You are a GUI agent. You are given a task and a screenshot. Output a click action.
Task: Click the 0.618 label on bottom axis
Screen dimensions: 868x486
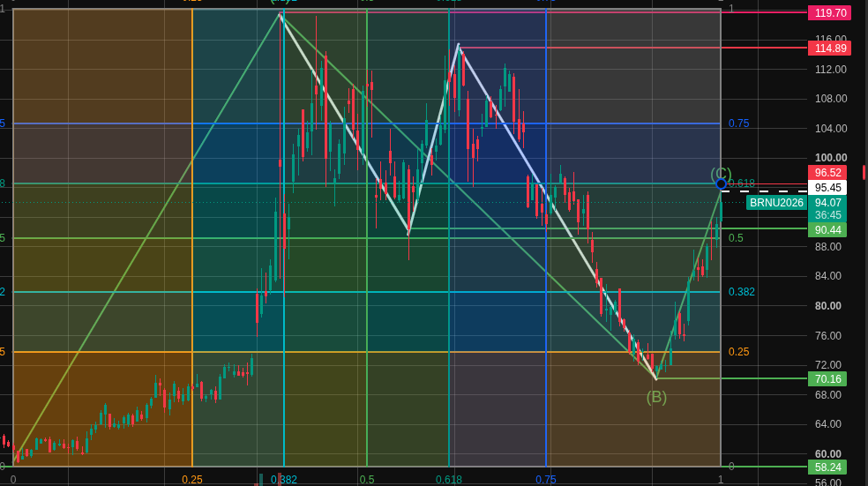pyautogui.click(x=449, y=479)
